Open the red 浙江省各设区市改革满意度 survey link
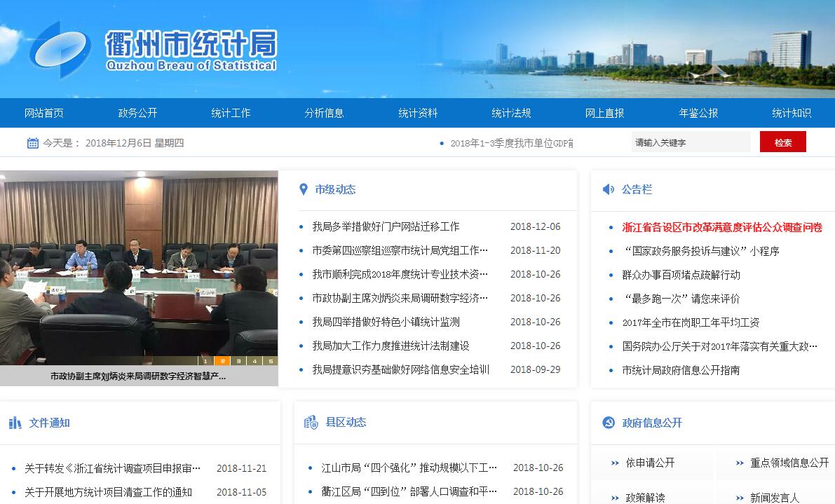The image size is (835, 504). (722, 227)
